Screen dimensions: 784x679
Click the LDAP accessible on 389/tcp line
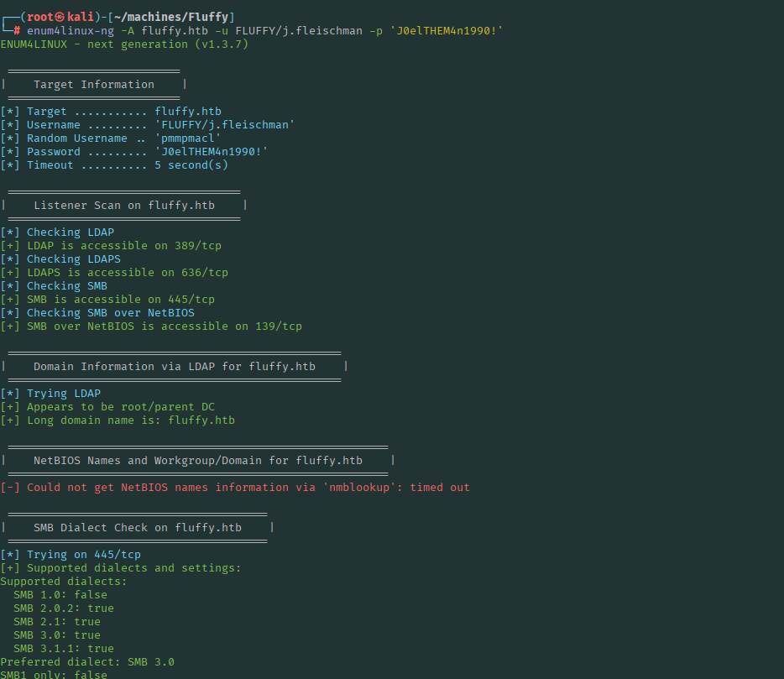tap(111, 246)
